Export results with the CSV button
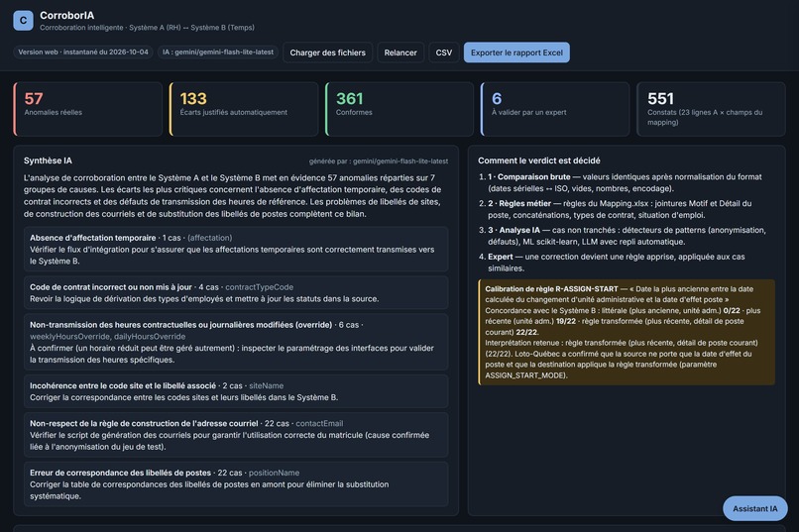Screen dimensions: 799x532 [444, 53]
